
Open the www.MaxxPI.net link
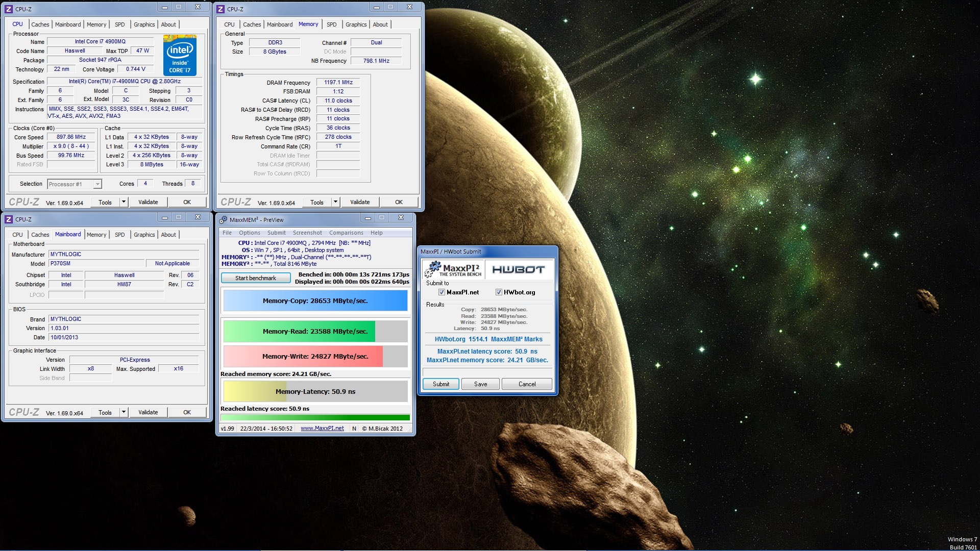[322, 429]
